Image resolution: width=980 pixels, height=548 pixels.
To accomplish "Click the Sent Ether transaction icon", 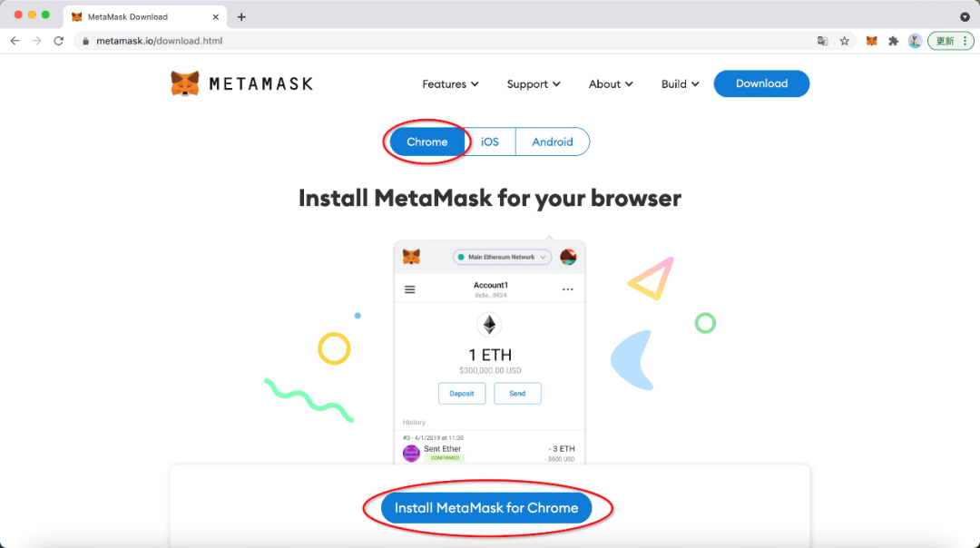I will click(411, 453).
